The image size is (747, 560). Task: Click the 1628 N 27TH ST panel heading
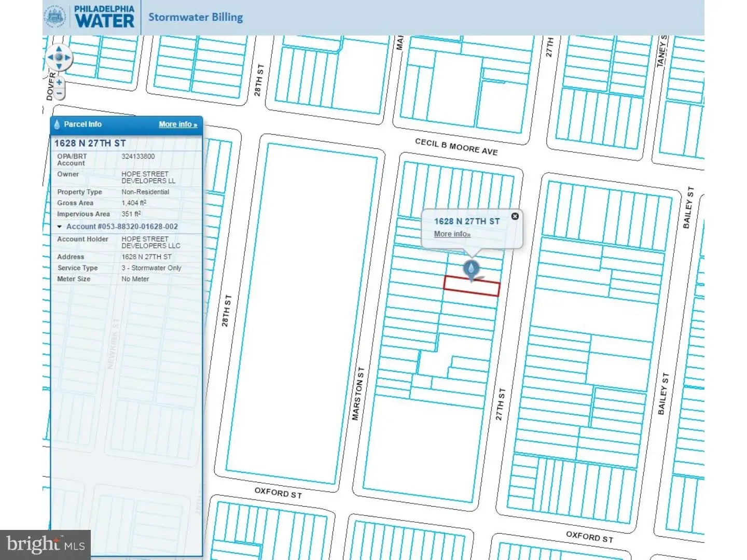(90, 143)
